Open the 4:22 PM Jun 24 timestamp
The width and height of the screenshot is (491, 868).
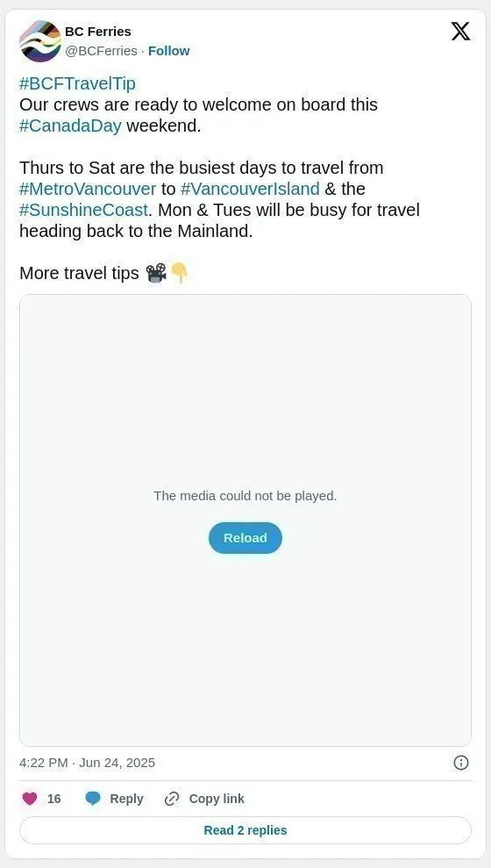88,763
